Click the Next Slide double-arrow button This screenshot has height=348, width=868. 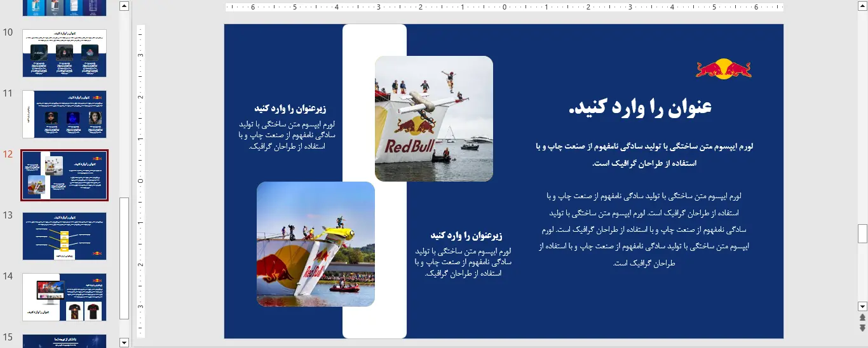tap(862, 328)
